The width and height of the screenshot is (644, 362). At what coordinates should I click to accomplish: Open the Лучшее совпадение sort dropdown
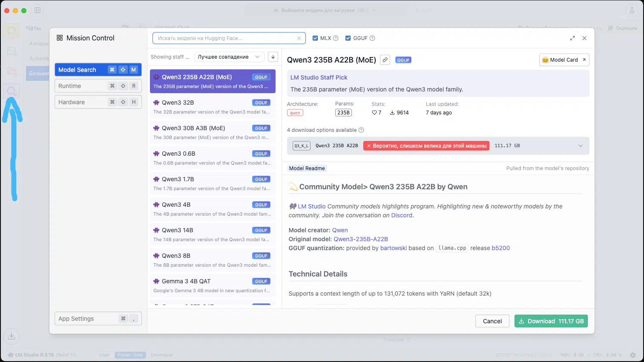[229, 57]
